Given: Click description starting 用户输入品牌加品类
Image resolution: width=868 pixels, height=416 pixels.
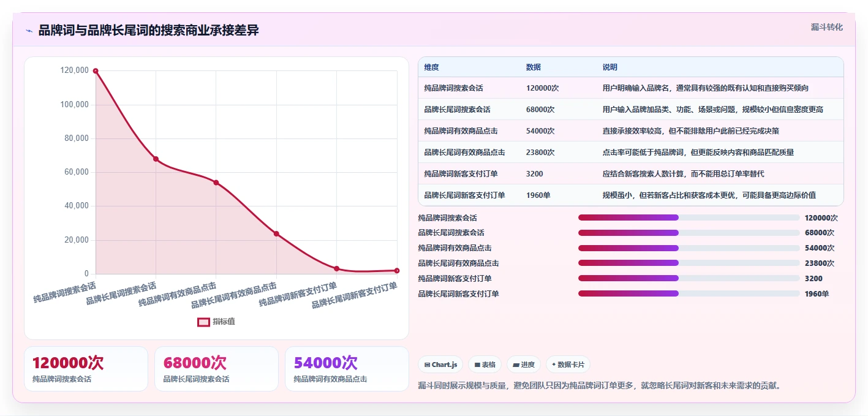Looking at the screenshot, I should pos(712,110).
